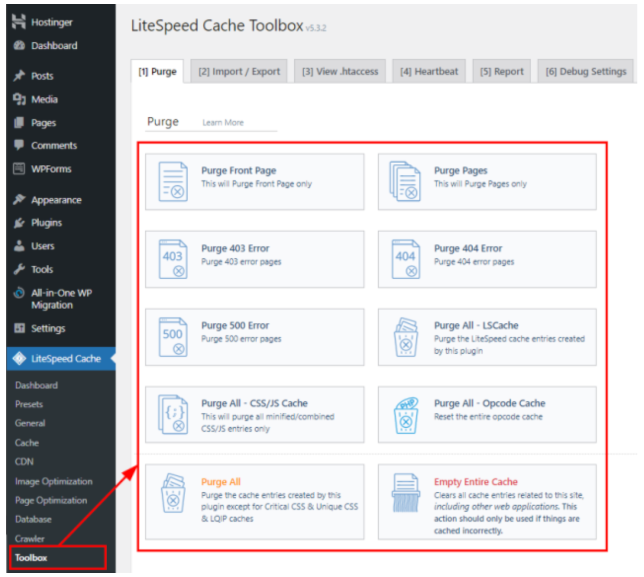This screenshot has width=644, height=577.
Task: Open the View .htaccess tab
Action: click(x=340, y=72)
